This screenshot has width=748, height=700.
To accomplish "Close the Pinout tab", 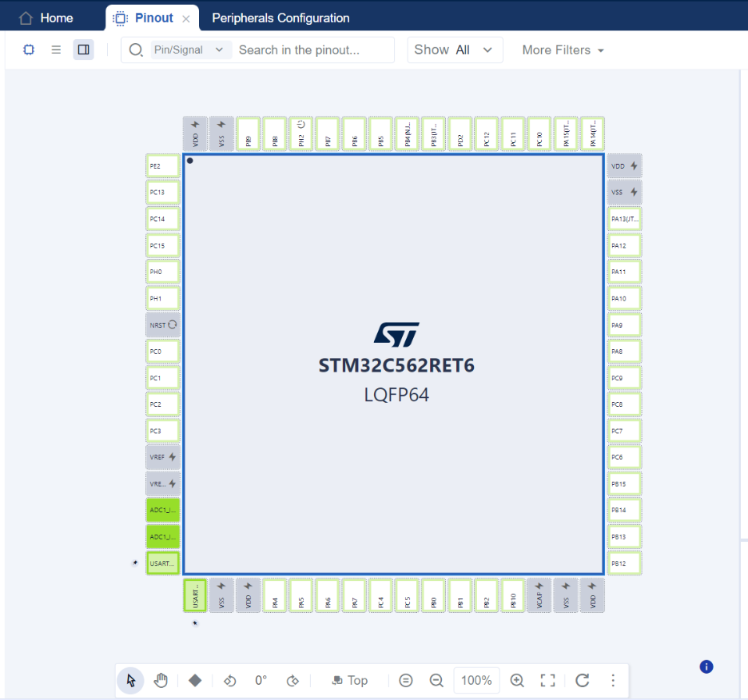I will [x=186, y=18].
